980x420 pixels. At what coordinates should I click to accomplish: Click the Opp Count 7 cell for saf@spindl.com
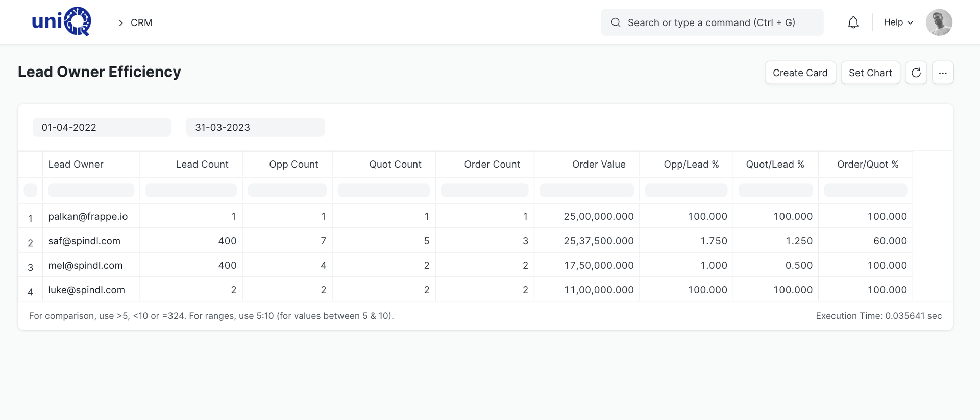pos(287,241)
